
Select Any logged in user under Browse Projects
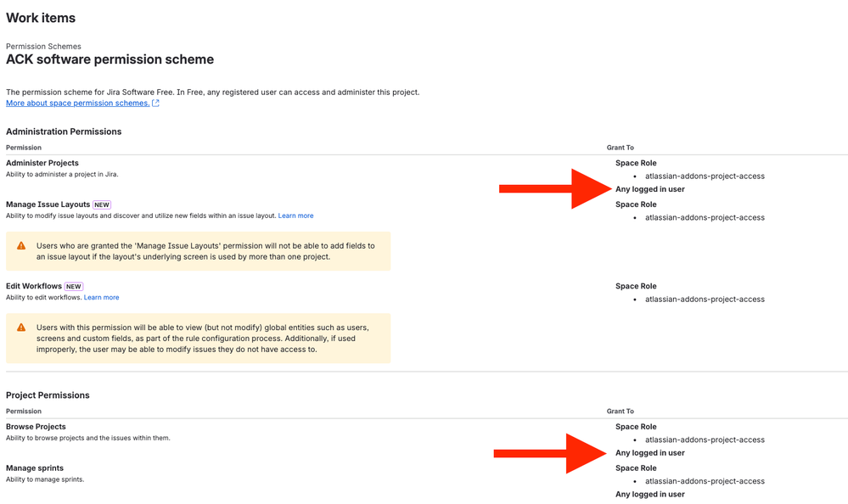[649, 452]
